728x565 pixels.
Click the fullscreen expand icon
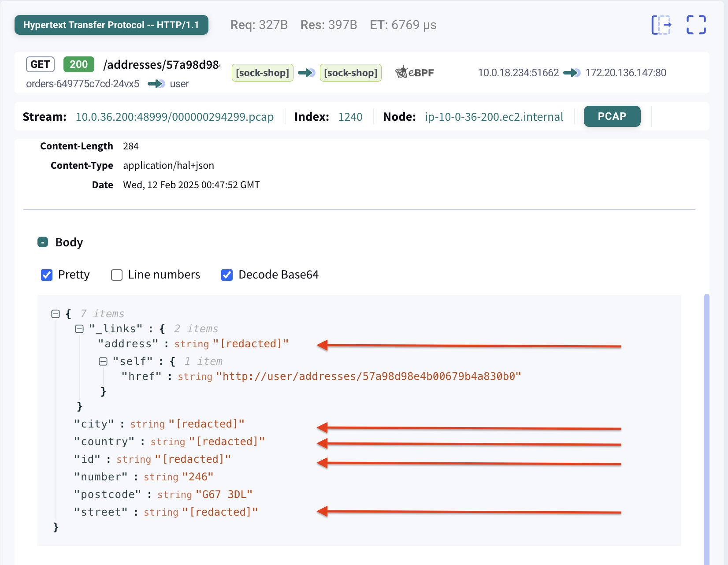pyautogui.click(x=696, y=25)
